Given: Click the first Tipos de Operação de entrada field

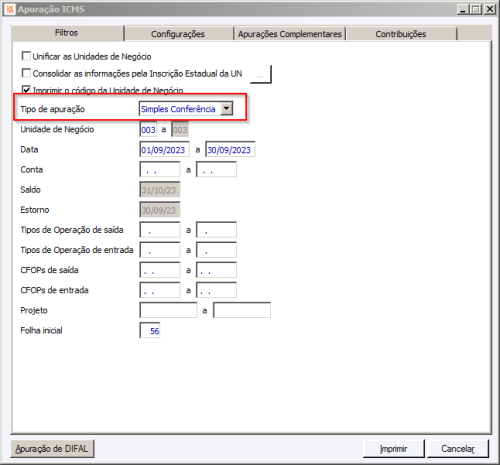Looking at the screenshot, I should tap(160, 250).
